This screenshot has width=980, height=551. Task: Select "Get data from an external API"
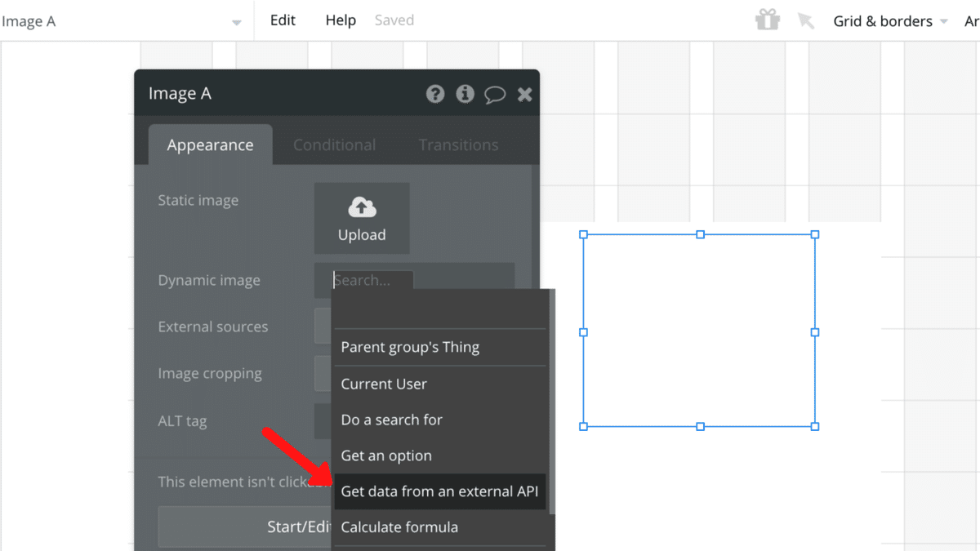click(x=439, y=491)
